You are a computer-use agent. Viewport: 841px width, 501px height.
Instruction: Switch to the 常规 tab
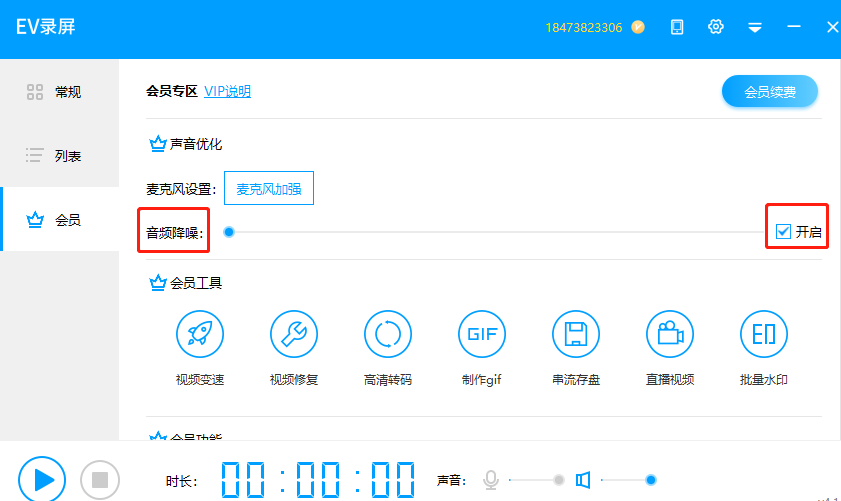click(60, 92)
